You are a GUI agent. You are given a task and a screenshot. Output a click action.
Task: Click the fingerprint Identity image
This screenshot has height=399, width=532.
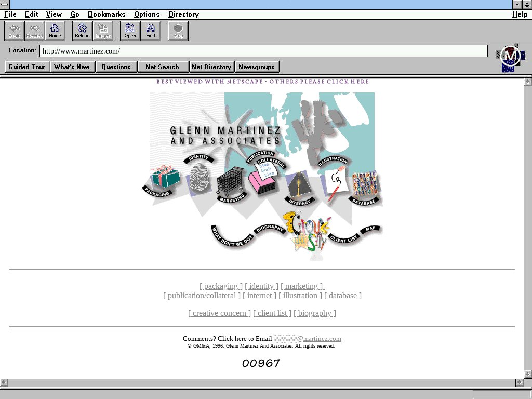[x=199, y=178]
